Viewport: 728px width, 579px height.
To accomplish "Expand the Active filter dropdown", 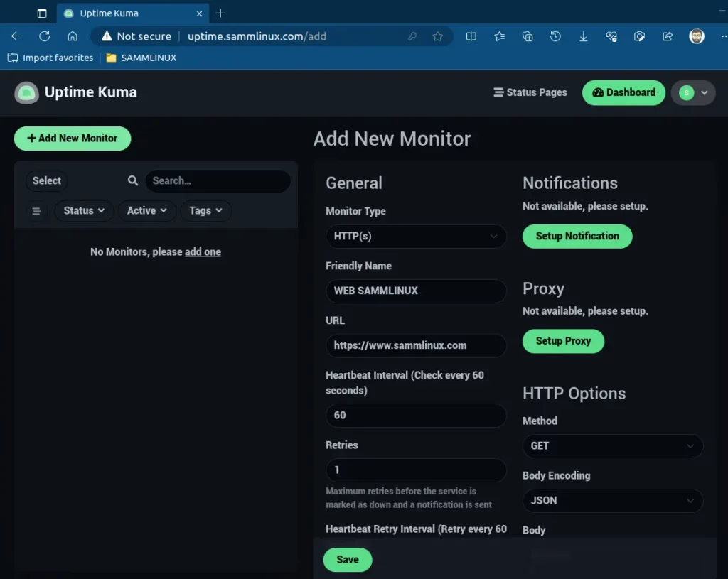I will pos(146,210).
